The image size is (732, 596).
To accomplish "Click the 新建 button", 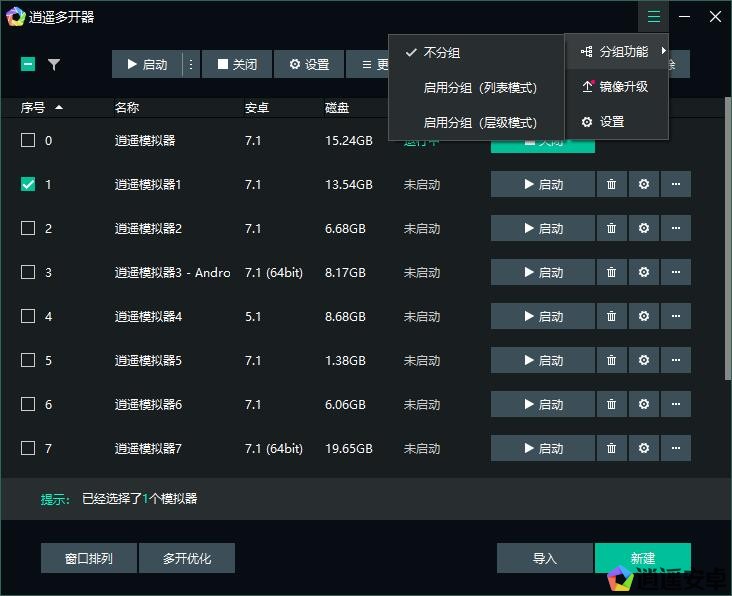I will click(x=642, y=558).
